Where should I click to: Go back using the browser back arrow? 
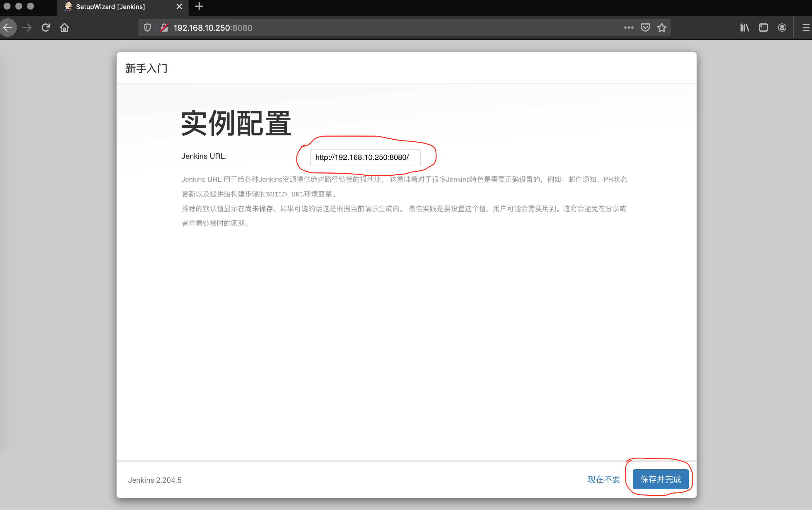click(7, 28)
